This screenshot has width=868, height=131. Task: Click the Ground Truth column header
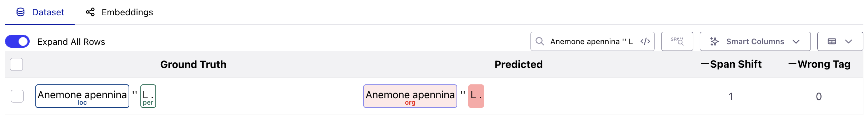(x=193, y=64)
